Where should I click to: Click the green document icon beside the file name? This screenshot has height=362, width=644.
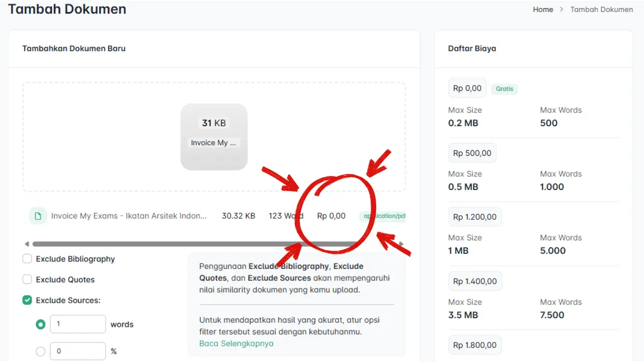pos(37,216)
